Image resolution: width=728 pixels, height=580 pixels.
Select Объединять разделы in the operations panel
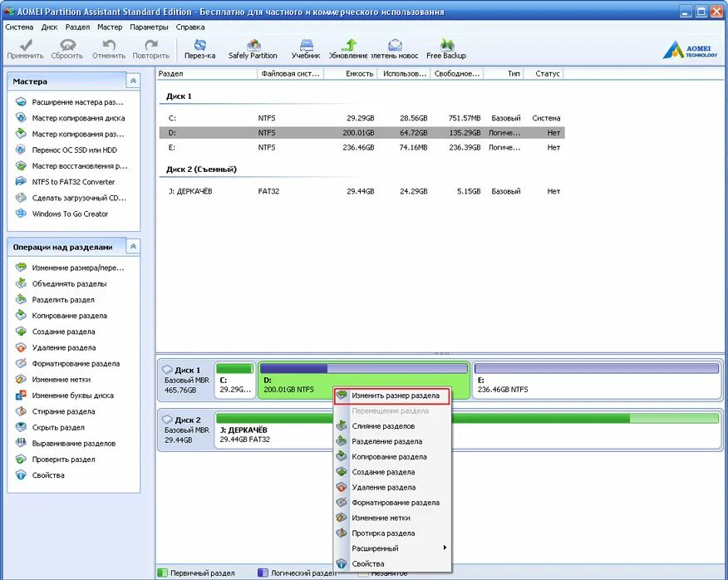pyautogui.click(x=69, y=283)
